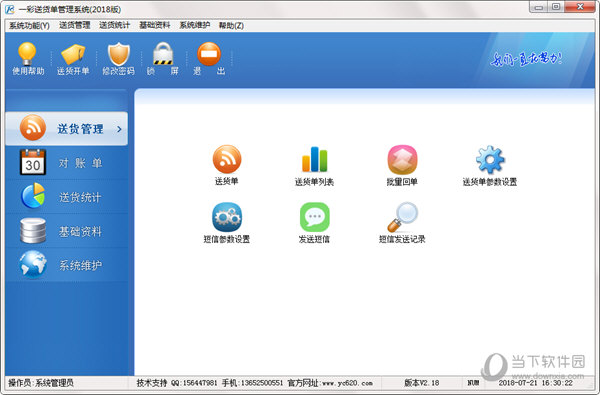Select the 对账单 calendar item in sidebar
The height and width of the screenshot is (395, 600).
(x=67, y=163)
